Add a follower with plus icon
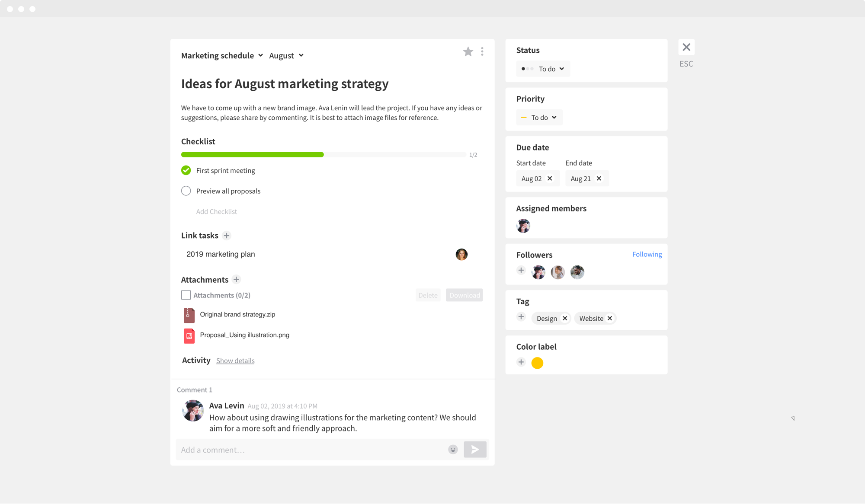 tap(521, 271)
